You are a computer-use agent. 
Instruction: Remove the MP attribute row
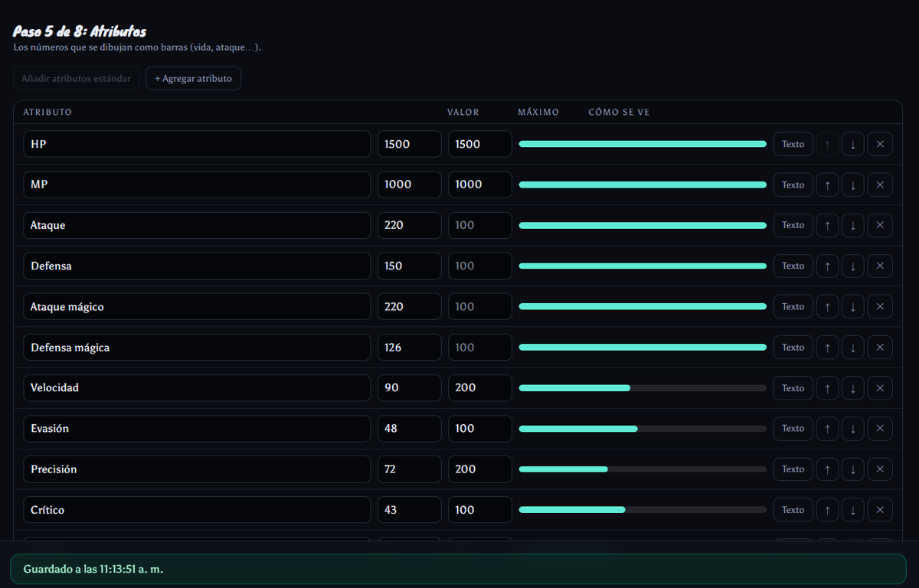tap(880, 185)
